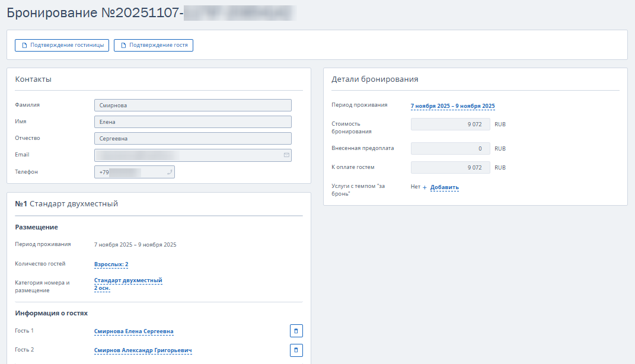
Task: Click the Нет services value text
Action: pyautogui.click(x=416, y=187)
